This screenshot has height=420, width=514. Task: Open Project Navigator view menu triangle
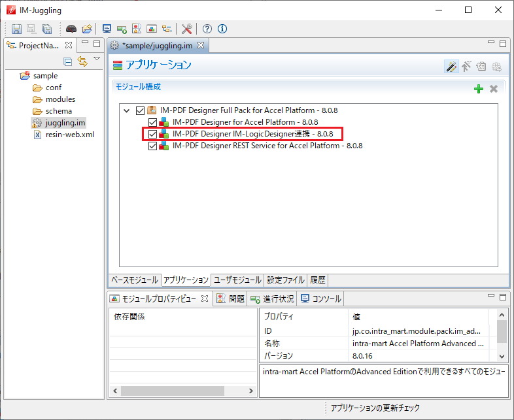pyautogui.click(x=97, y=59)
